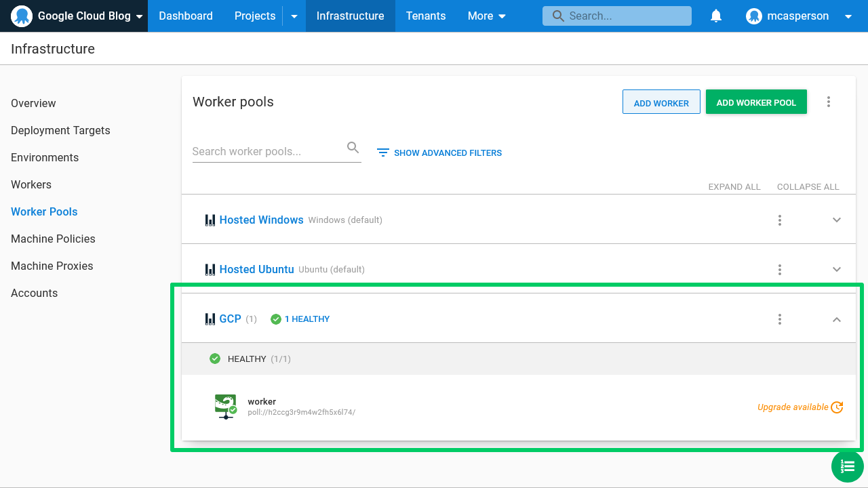Click the worker pool icon beside Hosted Windows
The image size is (868, 488).
click(x=210, y=220)
